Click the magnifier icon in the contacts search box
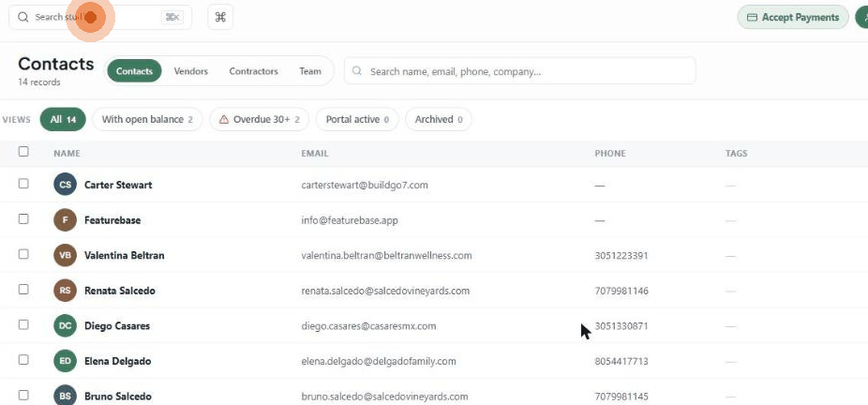868x405 pixels. click(x=357, y=71)
